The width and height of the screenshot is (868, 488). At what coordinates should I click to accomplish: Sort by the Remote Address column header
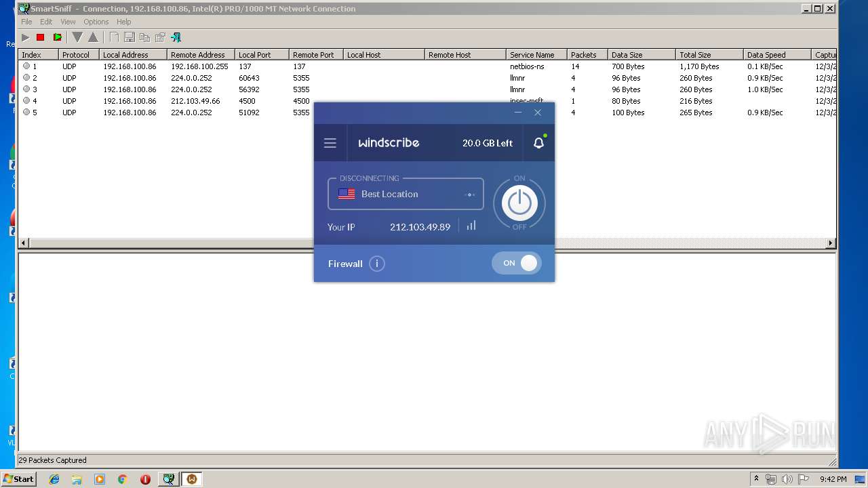pyautogui.click(x=201, y=55)
